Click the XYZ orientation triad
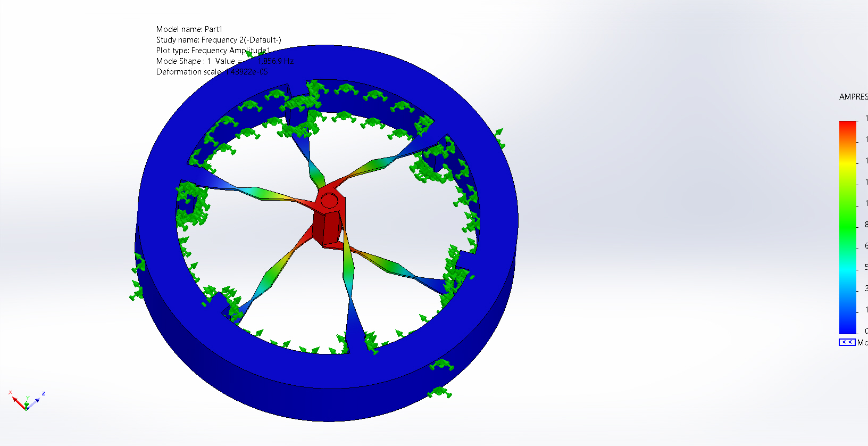Image resolution: width=868 pixels, height=446 pixels. [26, 400]
